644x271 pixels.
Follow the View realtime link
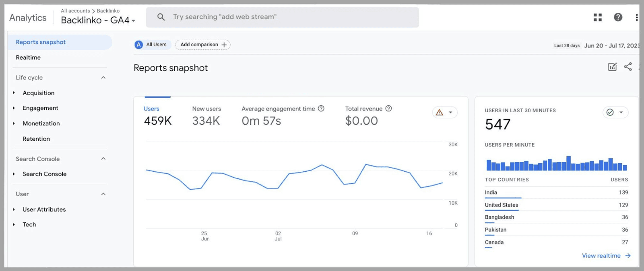pos(606,256)
